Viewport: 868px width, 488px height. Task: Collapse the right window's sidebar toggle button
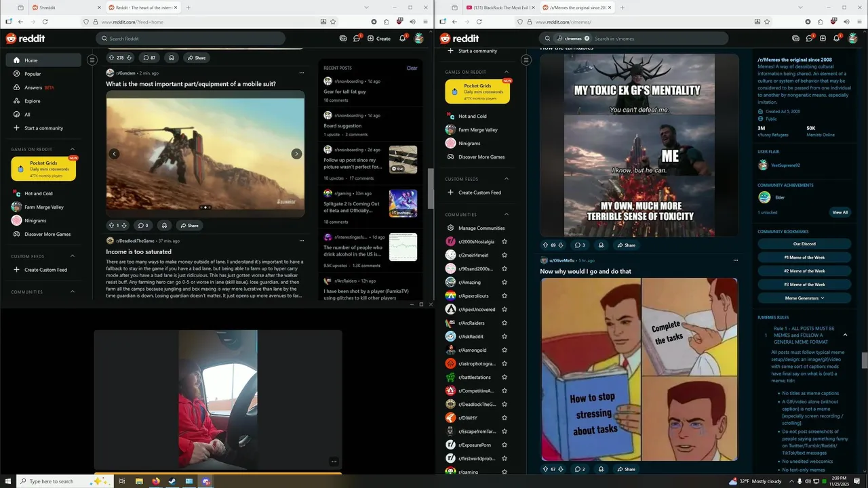[526, 60]
